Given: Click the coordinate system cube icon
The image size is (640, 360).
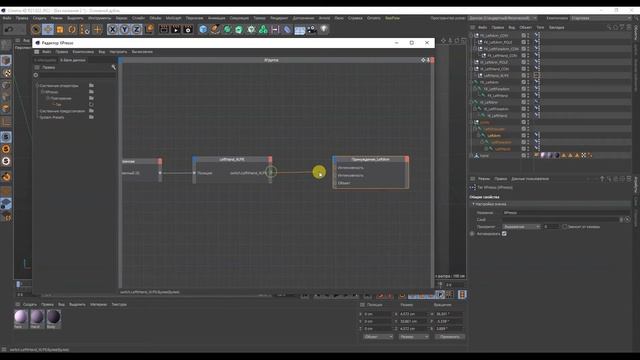Looking at the screenshot, I should click(149, 29).
